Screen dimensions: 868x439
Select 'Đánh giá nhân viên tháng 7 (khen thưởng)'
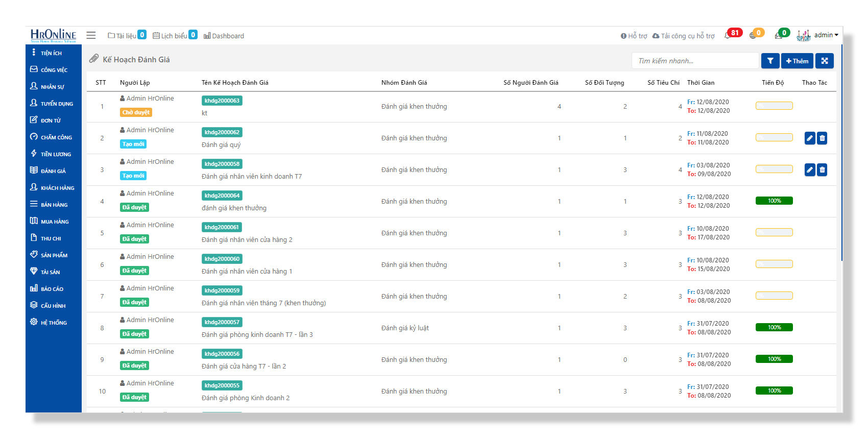(x=263, y=303)
